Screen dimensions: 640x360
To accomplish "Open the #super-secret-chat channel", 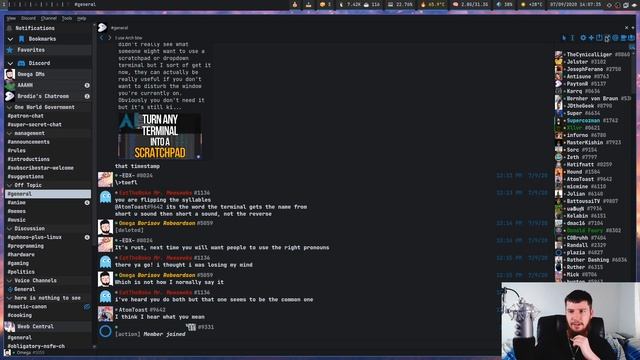I will [x=34, y=124].
